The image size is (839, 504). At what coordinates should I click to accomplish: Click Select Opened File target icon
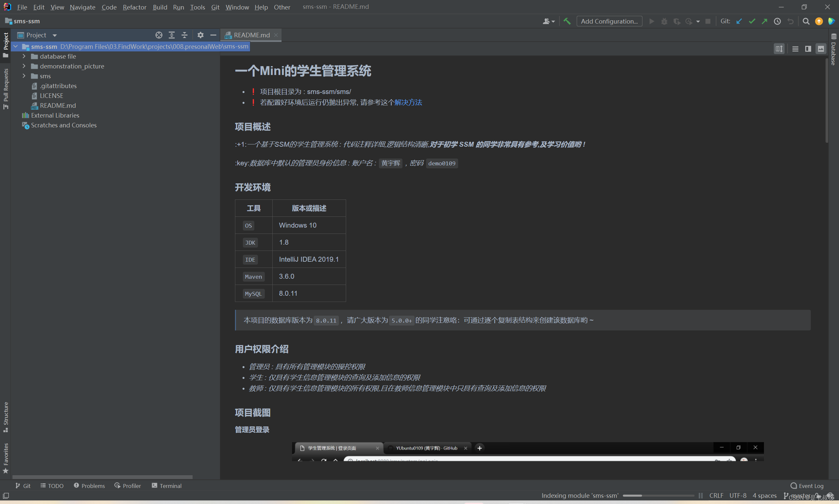pos(159,35)
